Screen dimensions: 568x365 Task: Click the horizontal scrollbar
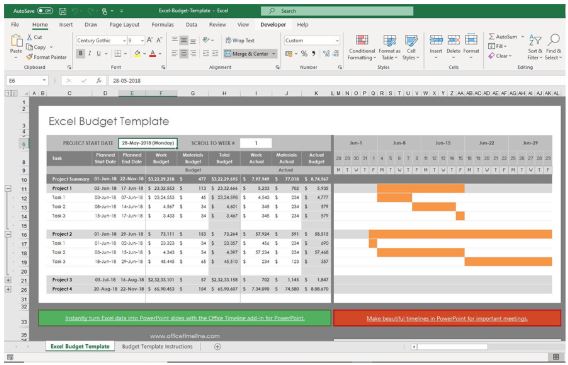(x=453, y=347)
